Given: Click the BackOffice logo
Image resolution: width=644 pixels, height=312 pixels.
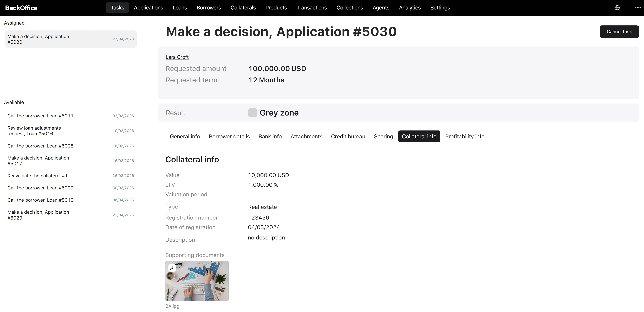Looking at the screenshot, I should click(x=21, y=8).
